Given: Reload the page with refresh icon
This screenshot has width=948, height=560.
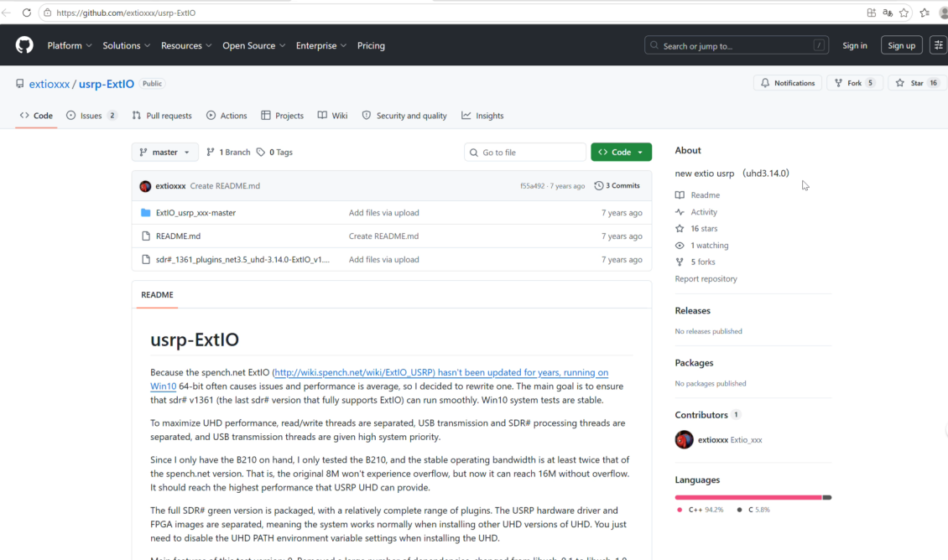Looking at the screenshot, I should point(27,13).
